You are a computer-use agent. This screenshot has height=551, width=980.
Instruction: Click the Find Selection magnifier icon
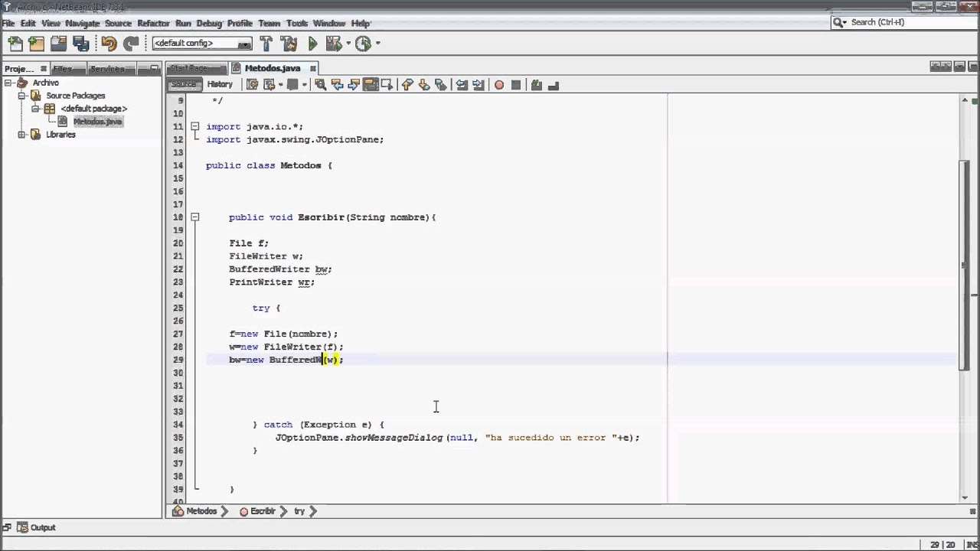point(320,85)
